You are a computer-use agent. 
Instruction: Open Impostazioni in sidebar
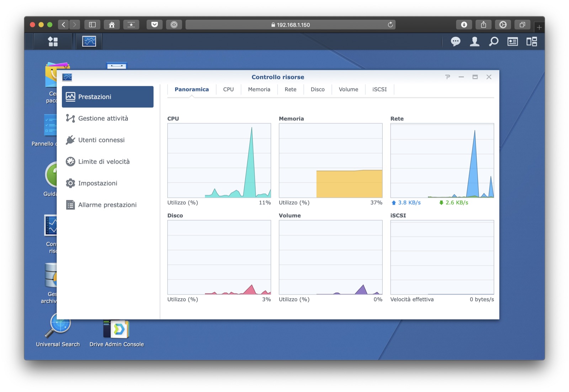pyautogui.click(x=97, y=183)
